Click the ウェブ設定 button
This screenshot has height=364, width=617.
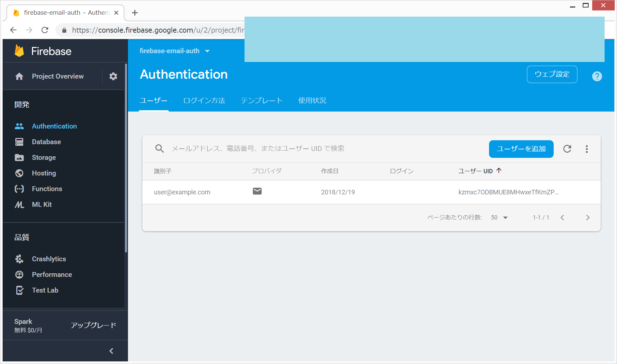point(552,74)
